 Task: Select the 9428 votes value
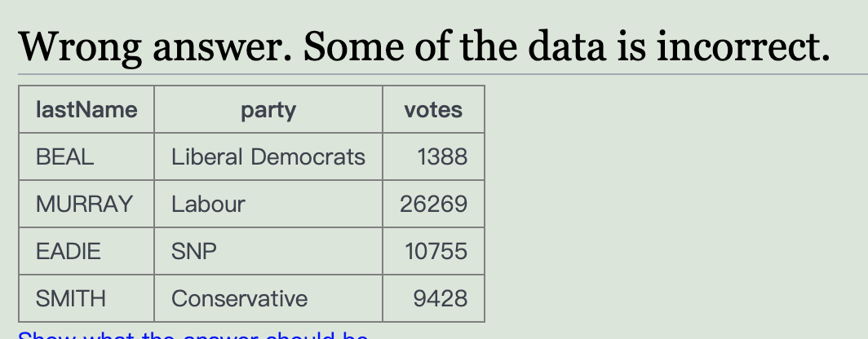pyautogui.click(x=441, y=298)
